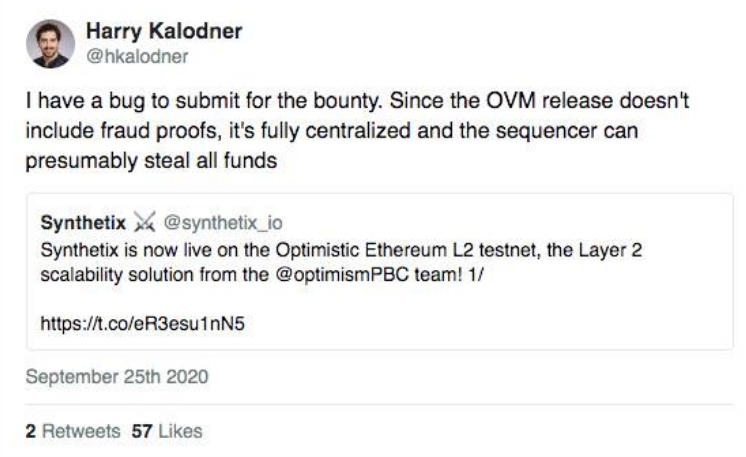Click the retweet count number 2
Screen dimensions: 746x457
click(30, 431)
